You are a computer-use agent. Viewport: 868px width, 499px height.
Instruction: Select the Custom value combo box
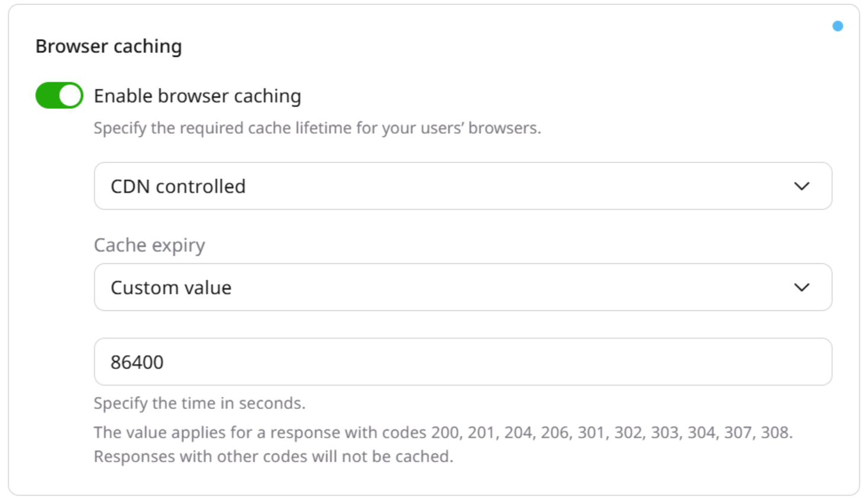pos(463,288)
